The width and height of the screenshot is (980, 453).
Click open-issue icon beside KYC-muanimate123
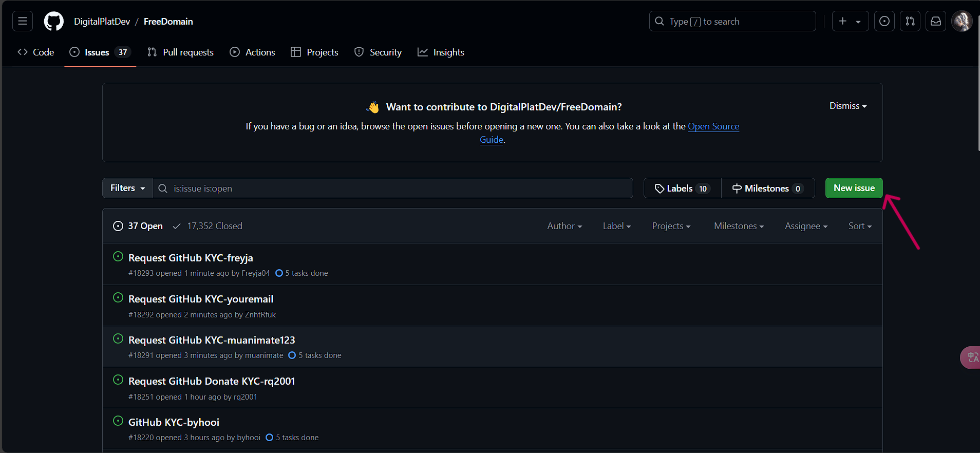tap(118, 338)
